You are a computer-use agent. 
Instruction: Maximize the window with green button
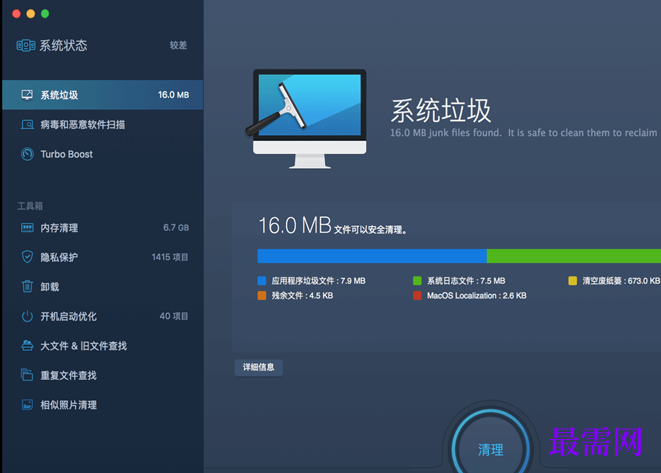(45, 14)
